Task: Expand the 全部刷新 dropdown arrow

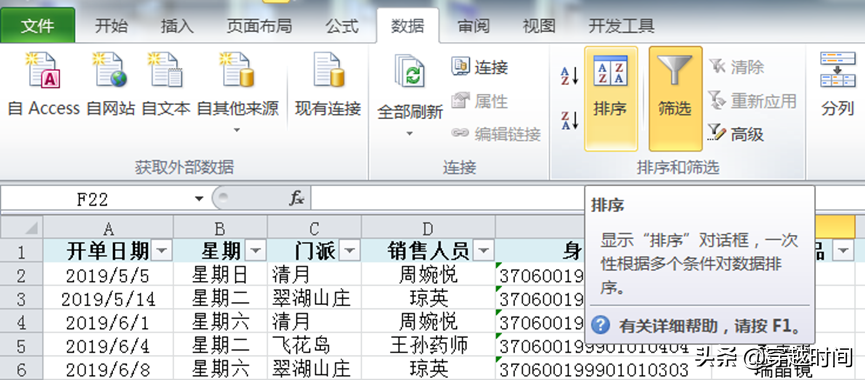Action: pos(410,133)
